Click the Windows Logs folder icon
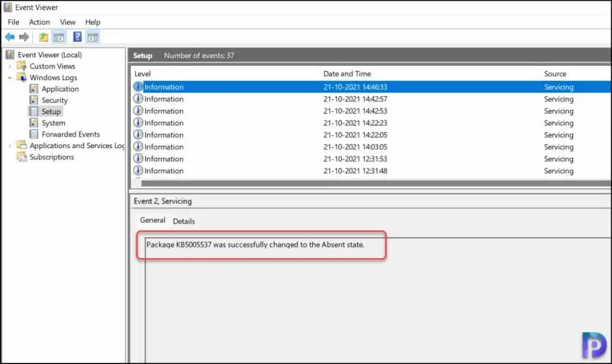The width and height of the screenshot is (612, 364). [22, 77]
